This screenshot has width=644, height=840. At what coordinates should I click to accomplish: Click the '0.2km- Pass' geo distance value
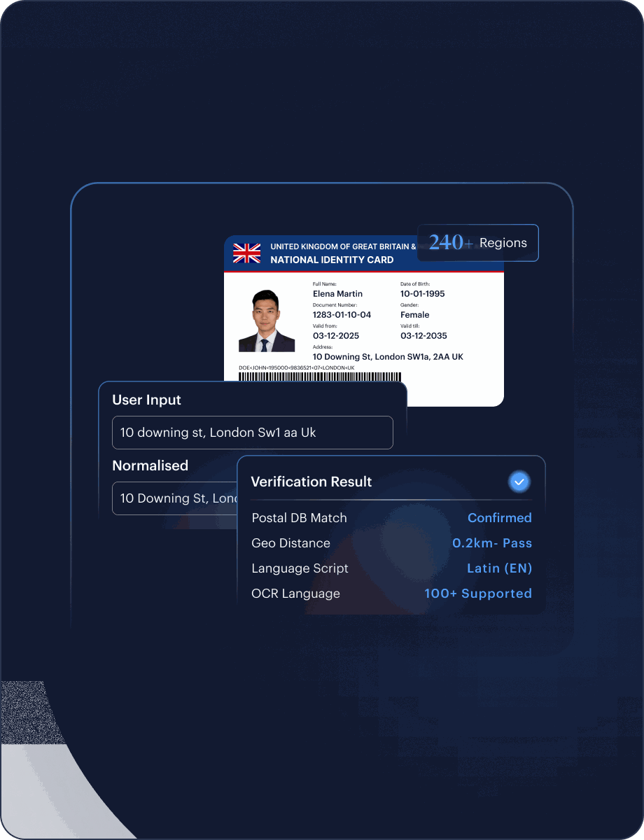point(492,543)
